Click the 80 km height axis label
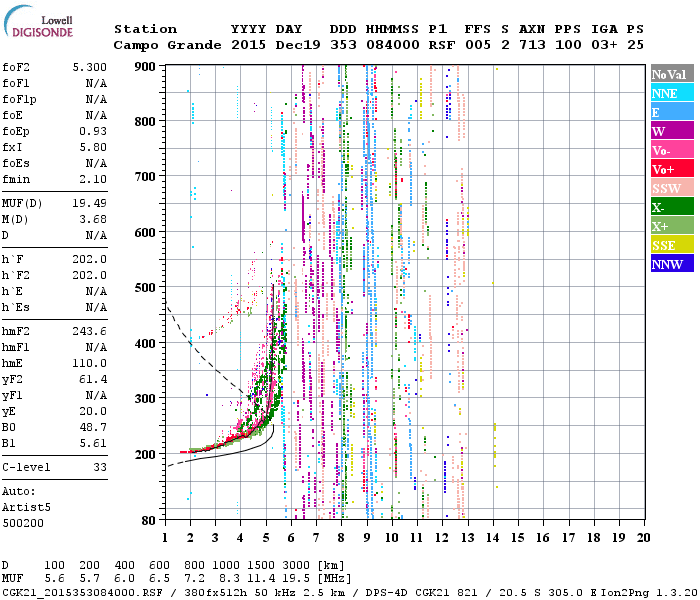This screenshot has height=600, width=700. (148, 521)
